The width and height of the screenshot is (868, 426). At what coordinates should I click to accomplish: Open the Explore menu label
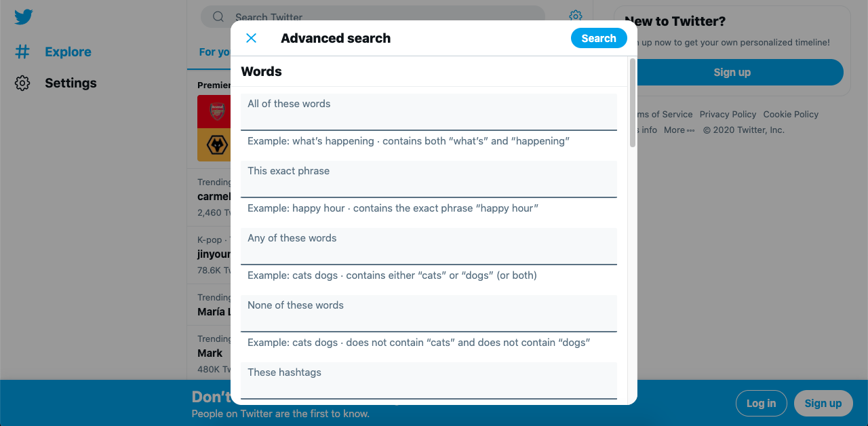68,52
